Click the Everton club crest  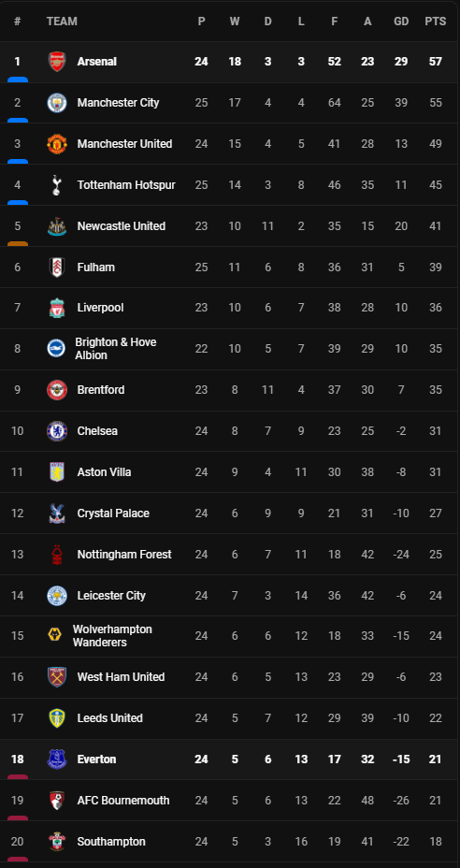tap(56, 759)
